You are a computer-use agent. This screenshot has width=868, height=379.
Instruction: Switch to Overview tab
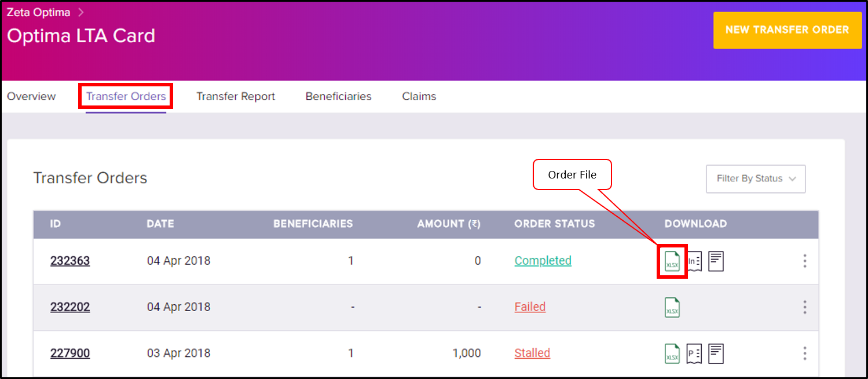point(31,97)
